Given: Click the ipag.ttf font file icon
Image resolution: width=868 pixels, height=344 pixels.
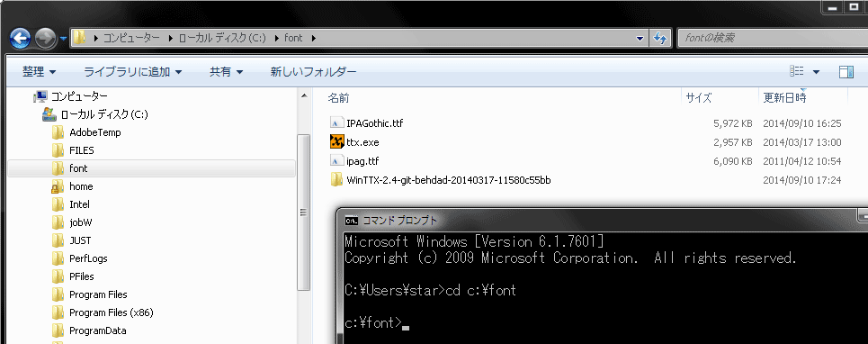Looking at the screenshot, I should click(x=337, y=160).
